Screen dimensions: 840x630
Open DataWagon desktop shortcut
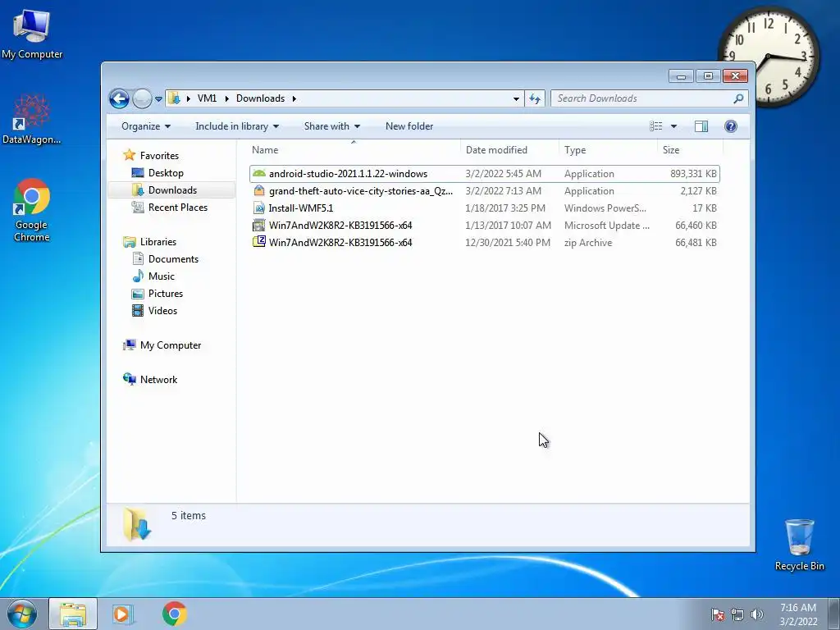click(32, 120)
